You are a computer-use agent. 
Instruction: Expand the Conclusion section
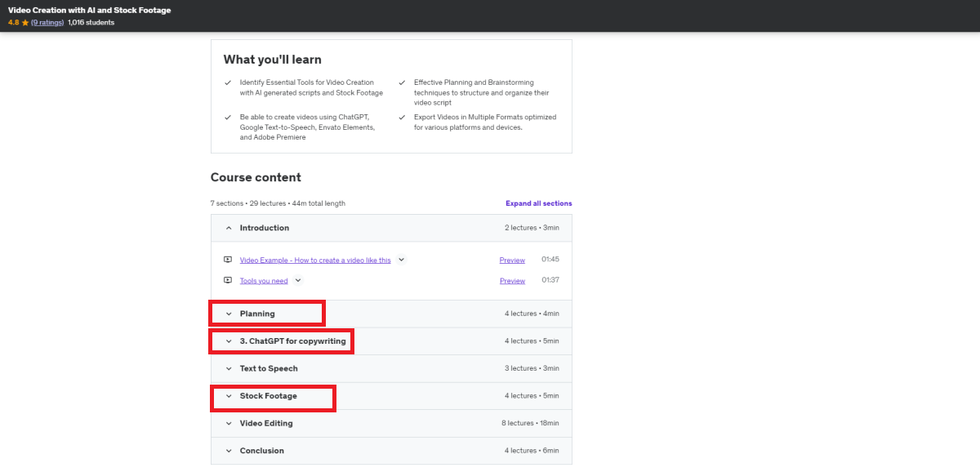click(391, 451)
